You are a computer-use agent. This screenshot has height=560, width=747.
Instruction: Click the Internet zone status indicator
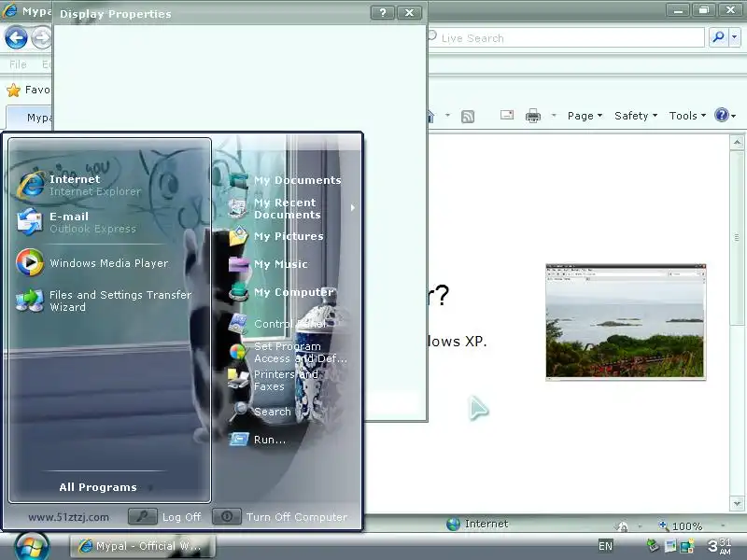pyautogui.click(x=477, y=524)
